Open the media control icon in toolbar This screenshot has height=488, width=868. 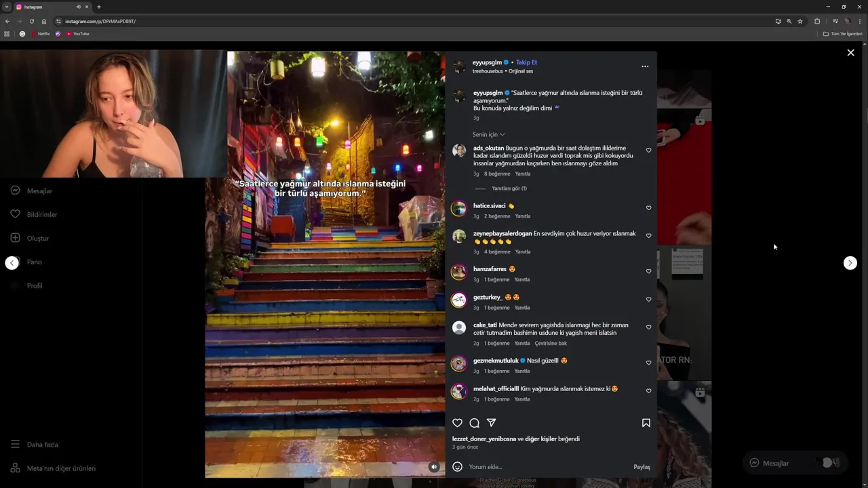[835, 21]
